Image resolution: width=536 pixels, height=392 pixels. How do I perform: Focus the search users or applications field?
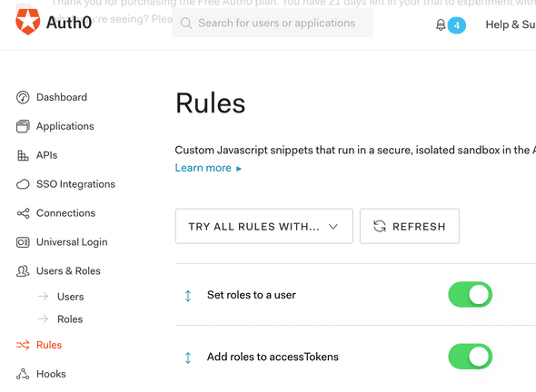pos(273,24)
